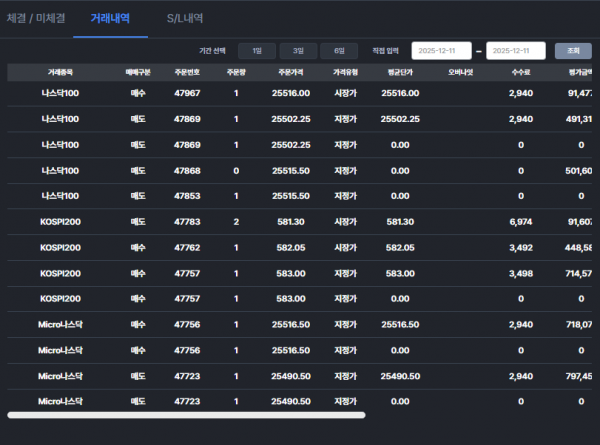
Task: Click the 평균단가 column header
Action: (400, 72)
